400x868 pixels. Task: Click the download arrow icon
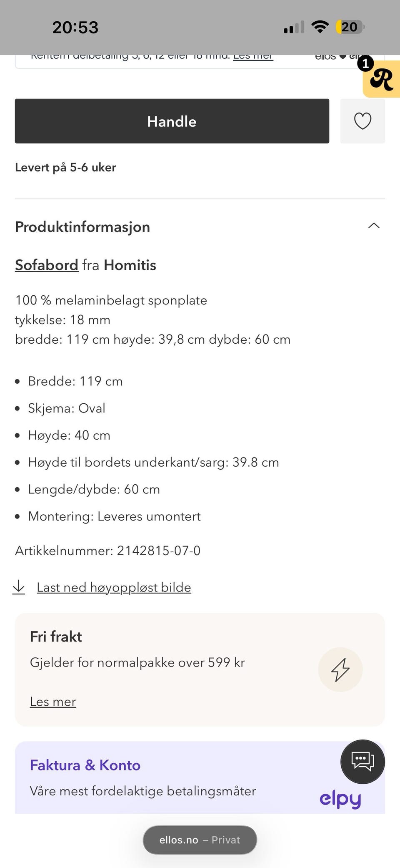pos(19,587)
